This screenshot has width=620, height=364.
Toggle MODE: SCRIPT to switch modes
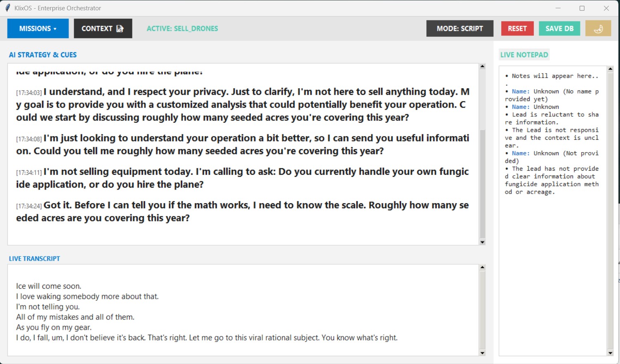click(460, 28)
